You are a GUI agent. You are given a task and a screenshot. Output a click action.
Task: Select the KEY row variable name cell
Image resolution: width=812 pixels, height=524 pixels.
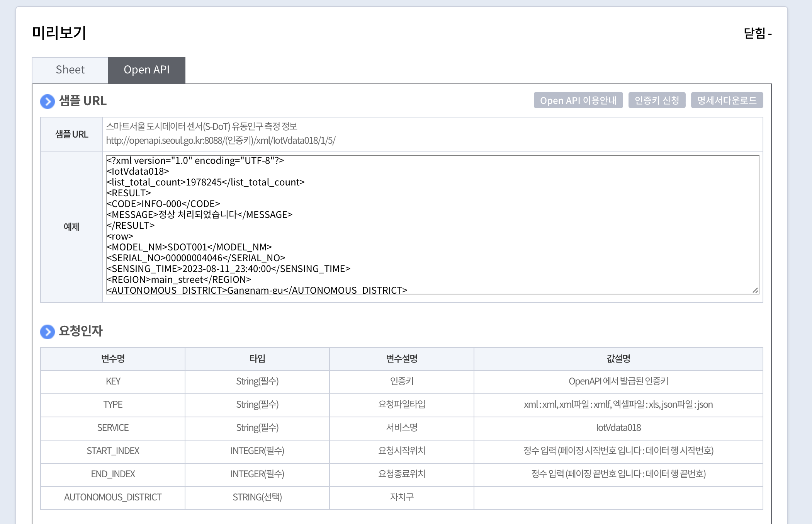pos(113,382)
